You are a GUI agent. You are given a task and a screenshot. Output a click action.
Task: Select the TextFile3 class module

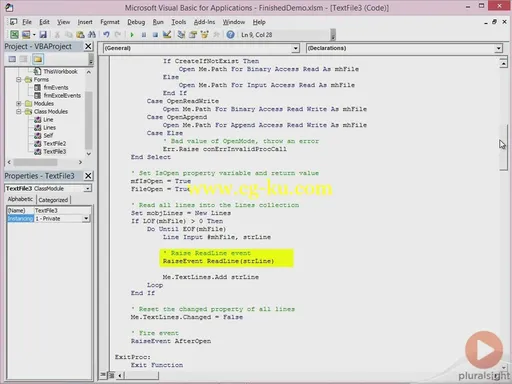click(55, 151)
